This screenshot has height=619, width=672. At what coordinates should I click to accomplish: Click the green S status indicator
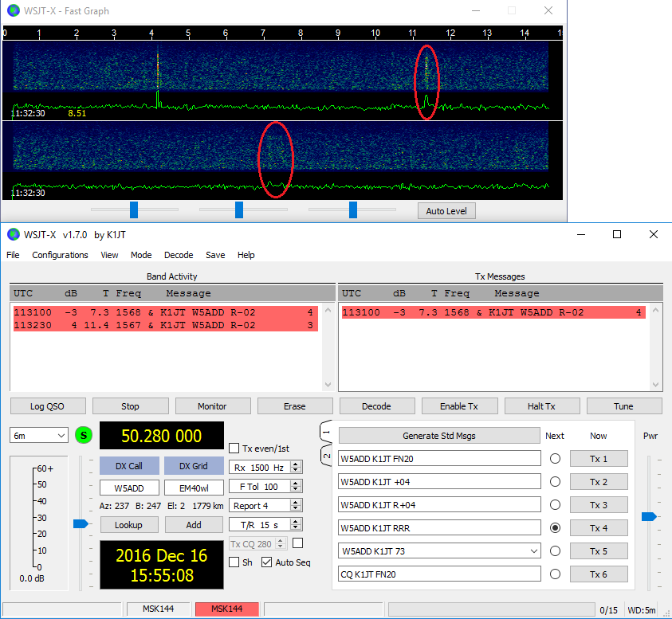(83, 436)
